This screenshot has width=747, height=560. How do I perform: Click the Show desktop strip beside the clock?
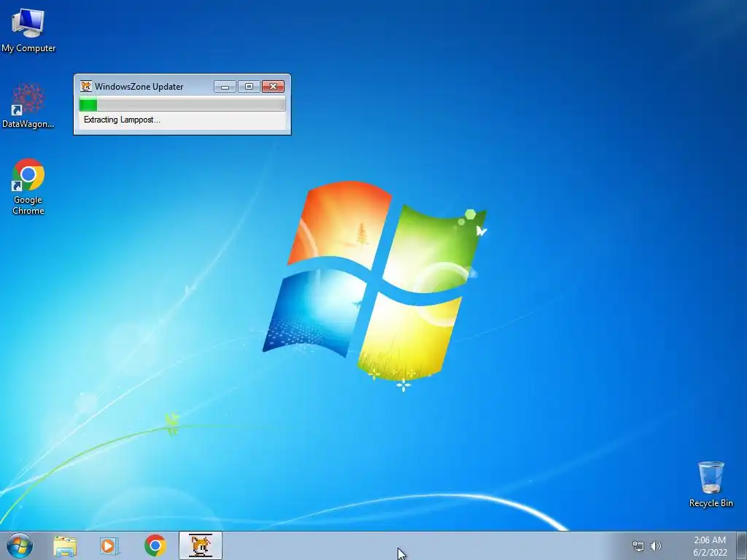coord(742,545)
